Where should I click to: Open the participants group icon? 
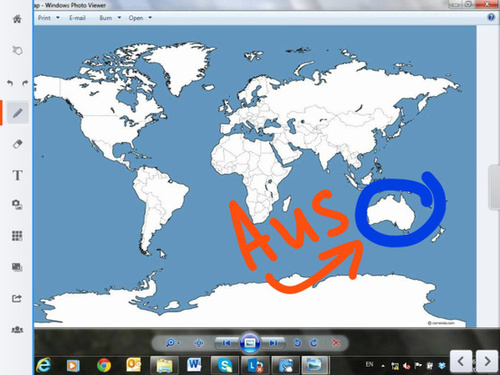point(17,330)
